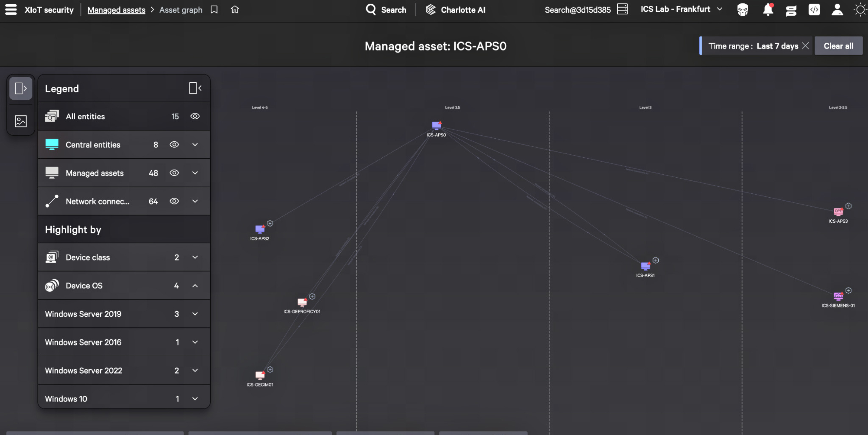Hide Managed assets in the graph
The width and height of the screenshot is (868, 435).
point(174,173)
